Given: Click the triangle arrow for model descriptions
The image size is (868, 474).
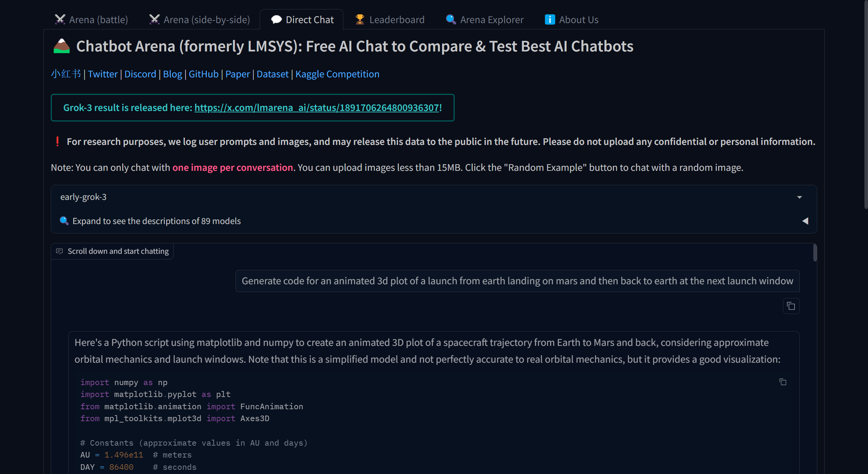Looking at the screenshot, I should coord(805,221).
